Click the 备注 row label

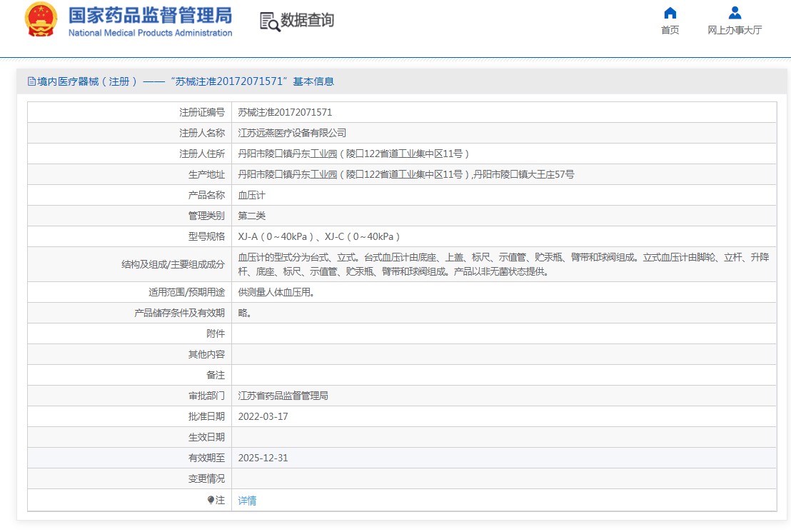[216, 374]
